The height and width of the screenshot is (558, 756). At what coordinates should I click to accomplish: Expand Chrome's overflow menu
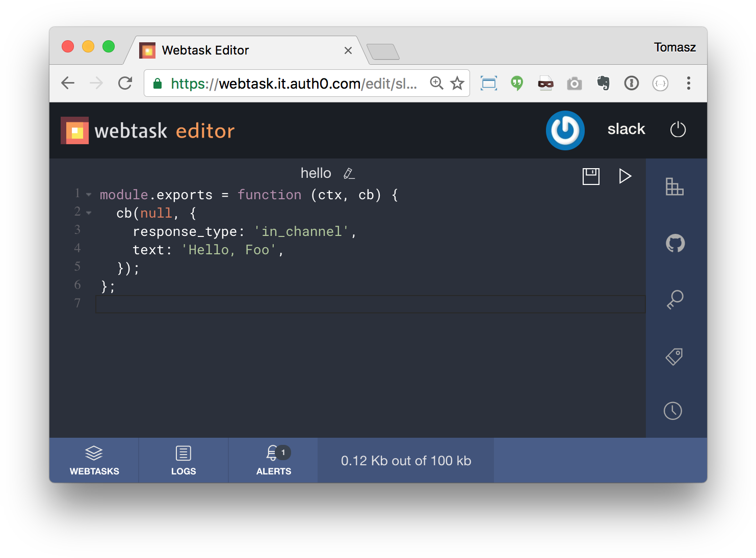(689, 83)
